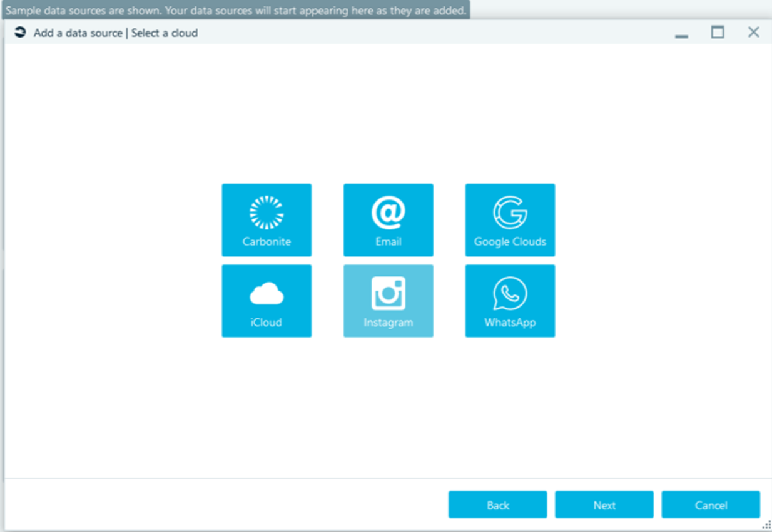
Task: Continue with the Next button
Action: 604,504
